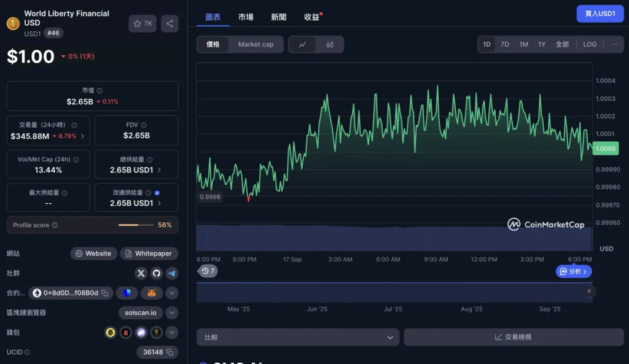Screen dimensions: 629x364
Task: Open the purple round wallet icon
Action: coord(141,332)
